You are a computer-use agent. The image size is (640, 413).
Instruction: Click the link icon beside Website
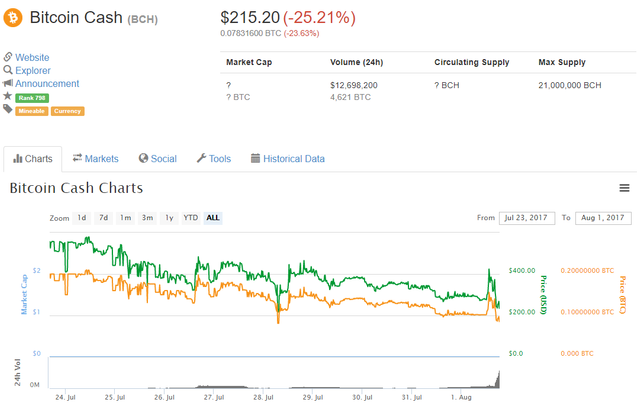click(x=8, y=56)
